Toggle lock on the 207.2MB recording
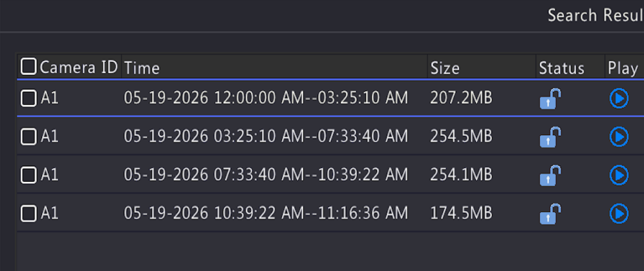Image resolution: width=644 pixels, height=271 pixels. [550, 98]
